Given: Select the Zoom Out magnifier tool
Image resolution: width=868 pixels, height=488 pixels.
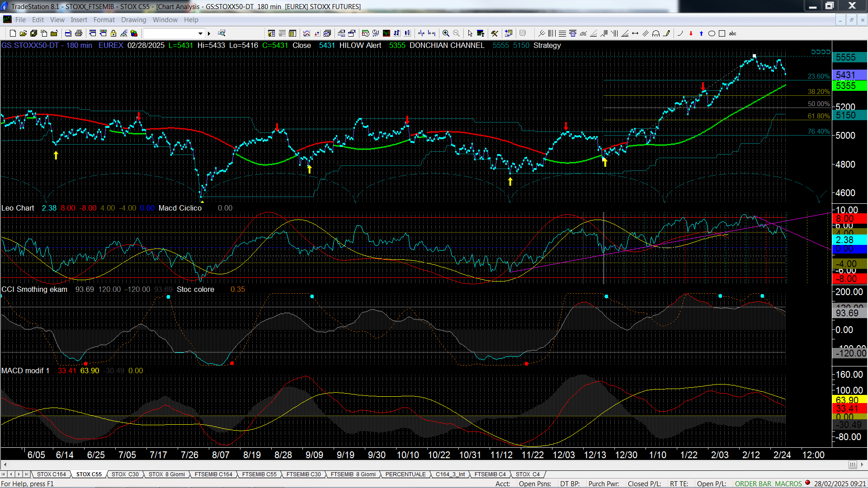Looking at the screenshot, I should [456, 33].
